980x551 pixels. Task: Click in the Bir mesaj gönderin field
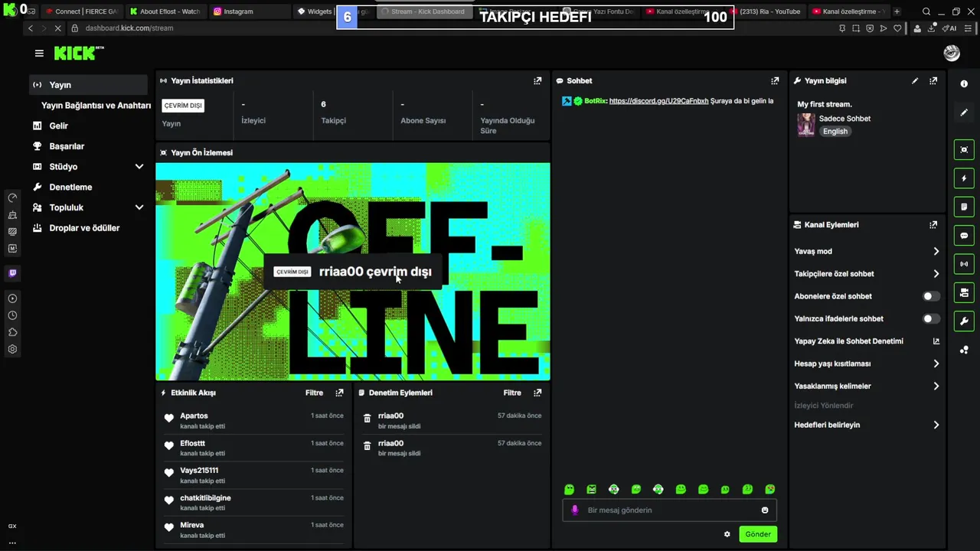tap(671, 510)
